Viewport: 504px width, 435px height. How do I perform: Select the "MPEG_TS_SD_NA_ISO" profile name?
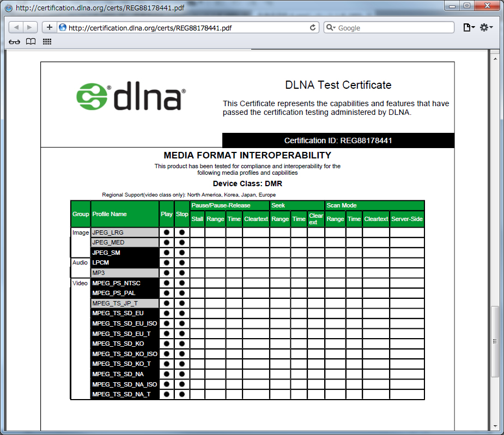click(x=125, y=384)
